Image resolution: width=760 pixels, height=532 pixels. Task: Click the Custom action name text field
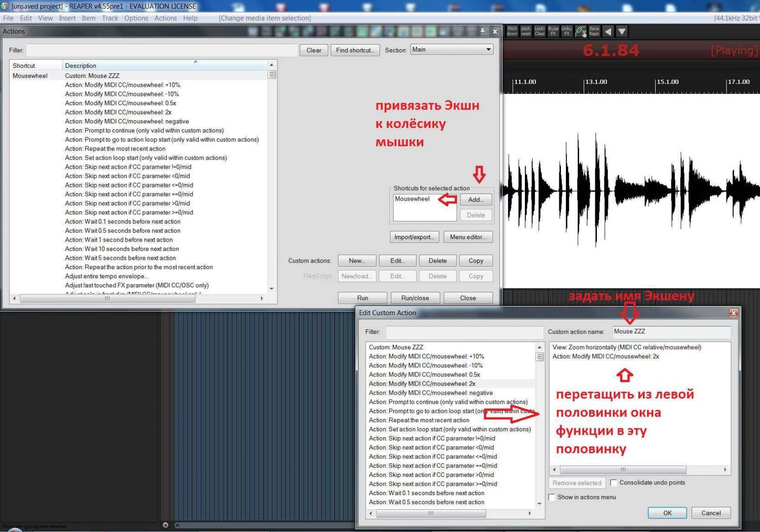[671, 332]
